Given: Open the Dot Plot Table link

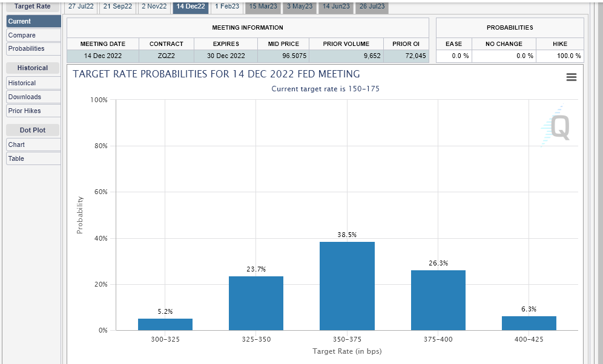Looking at the screenshot, I should click(x=33, y=158).
